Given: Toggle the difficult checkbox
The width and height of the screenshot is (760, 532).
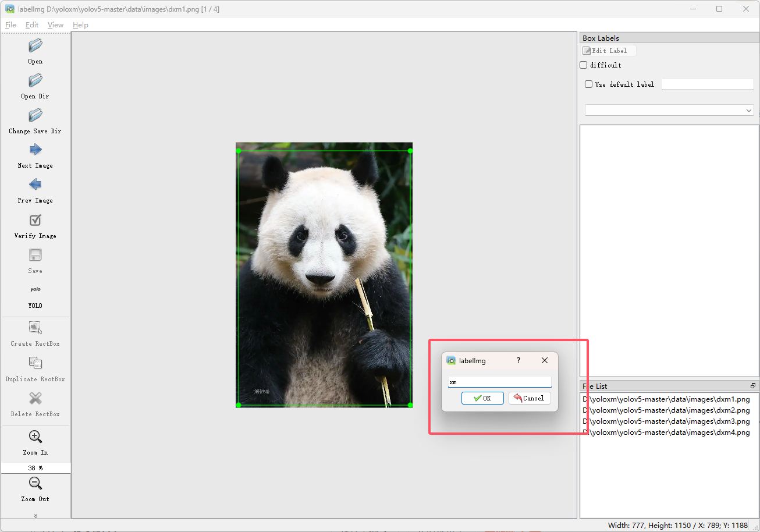Looking at the screenshot, I should click(x=584, y=65).
